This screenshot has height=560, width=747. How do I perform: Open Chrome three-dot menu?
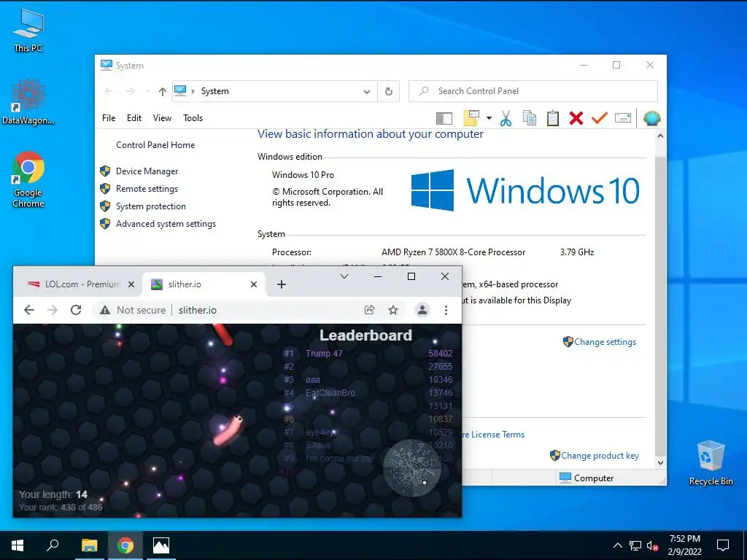coord(446,310)
